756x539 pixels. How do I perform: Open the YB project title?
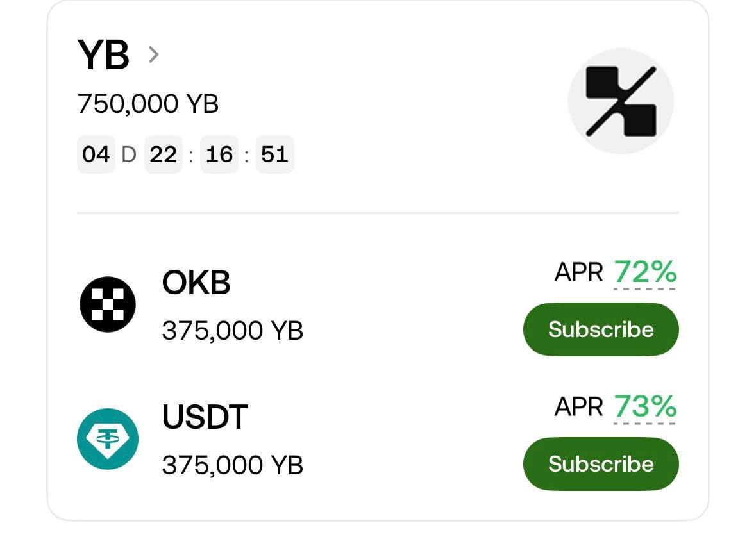[103, 55]
